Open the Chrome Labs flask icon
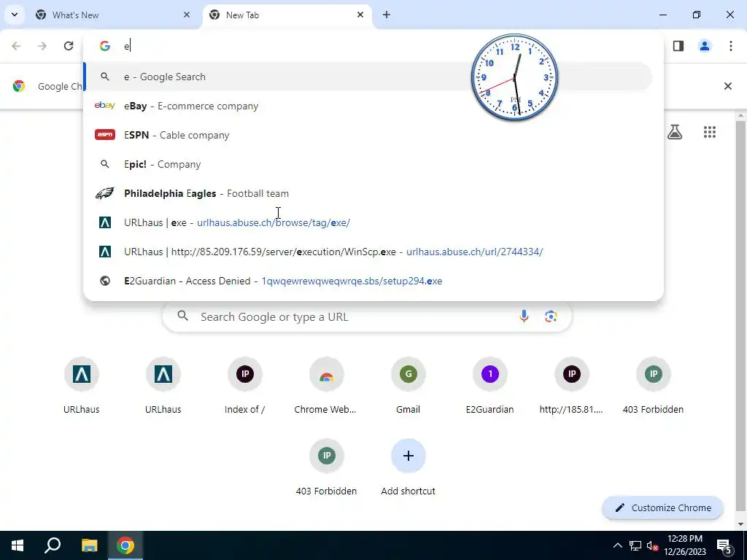Screen dimensions: 747x560 pos(675,132)
